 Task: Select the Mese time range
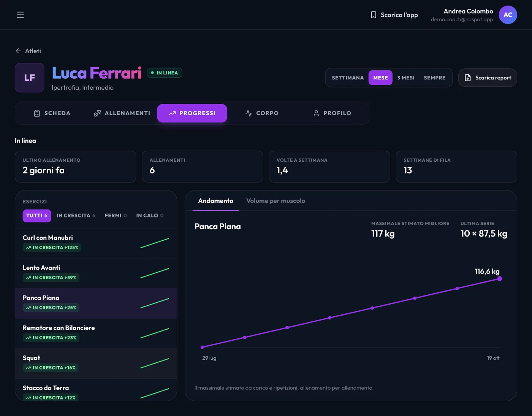coord(380,78)
